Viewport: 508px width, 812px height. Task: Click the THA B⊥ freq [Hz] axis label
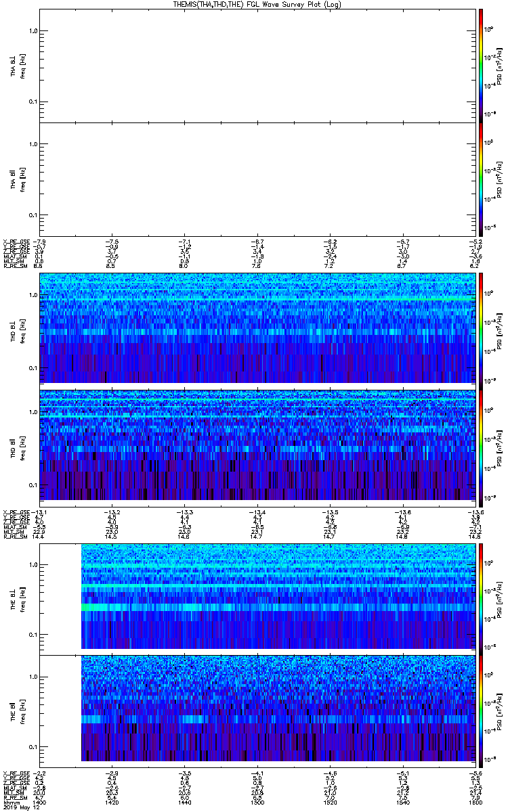click(x=18, y=66)
